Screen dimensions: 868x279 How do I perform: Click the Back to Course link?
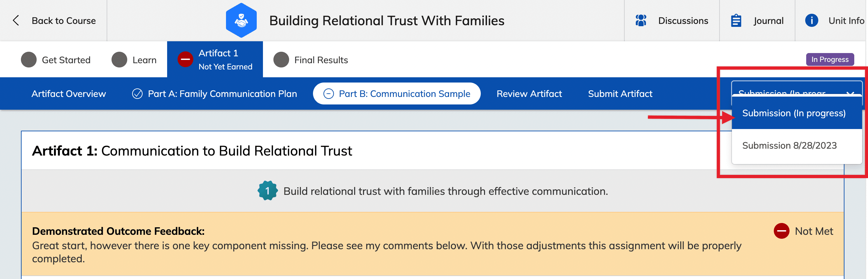click(64, 21)
